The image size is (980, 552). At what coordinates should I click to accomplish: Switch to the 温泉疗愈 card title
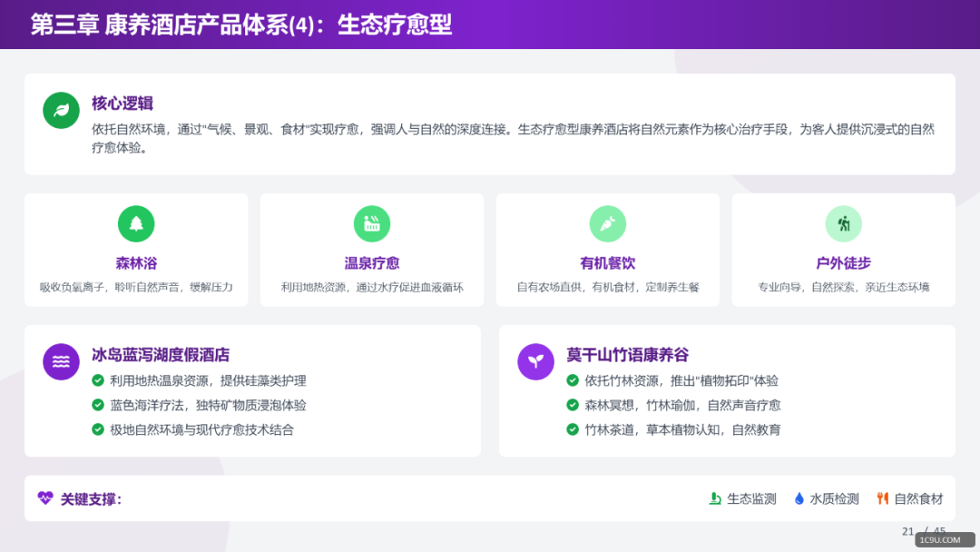pyautogui.click(x=371, y=262)
